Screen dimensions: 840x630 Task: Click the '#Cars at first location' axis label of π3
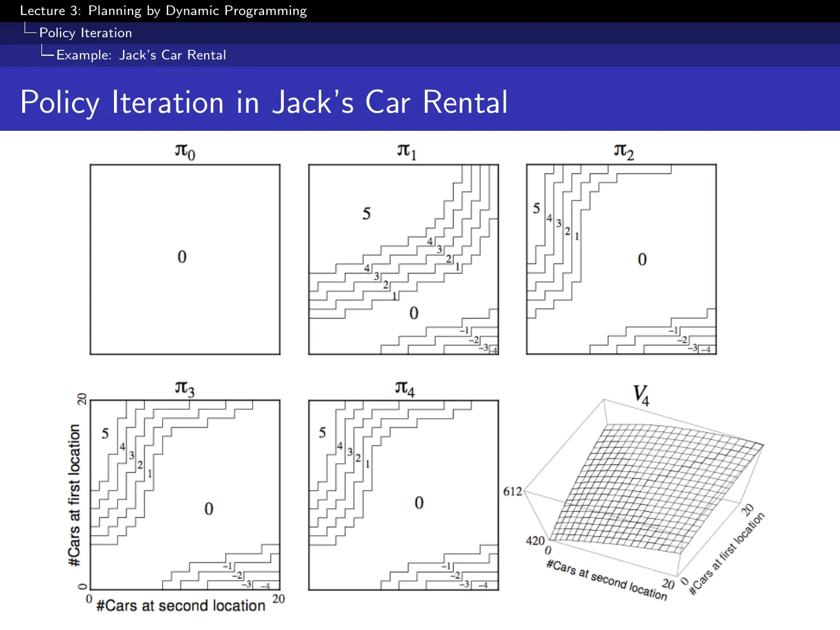click(74, 495)
